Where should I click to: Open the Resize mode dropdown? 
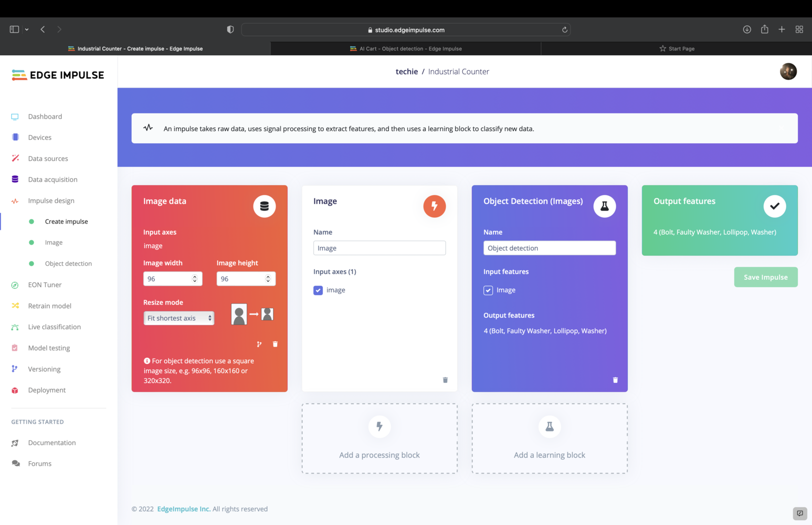point(179,318)
